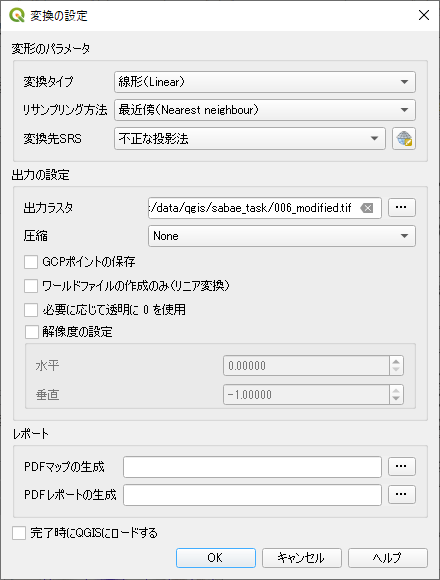
Task: Open help with the ヘルプ button
Action: pos(388,558)
